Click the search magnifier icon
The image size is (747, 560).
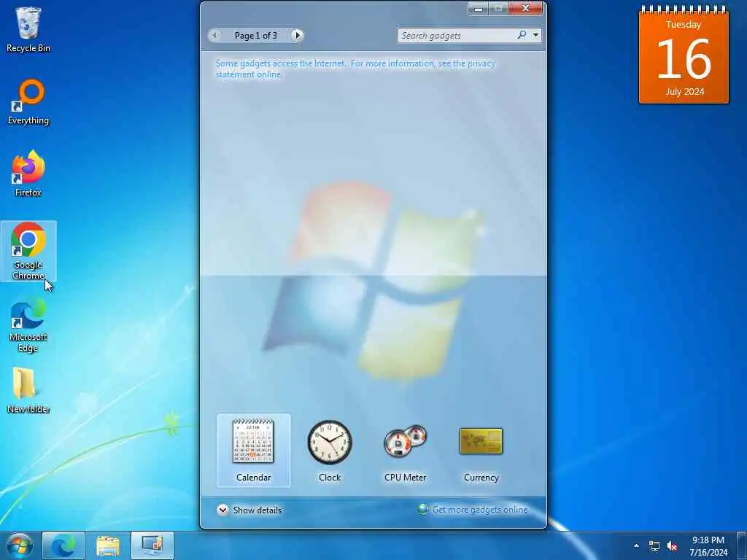[x=522, y=35]
